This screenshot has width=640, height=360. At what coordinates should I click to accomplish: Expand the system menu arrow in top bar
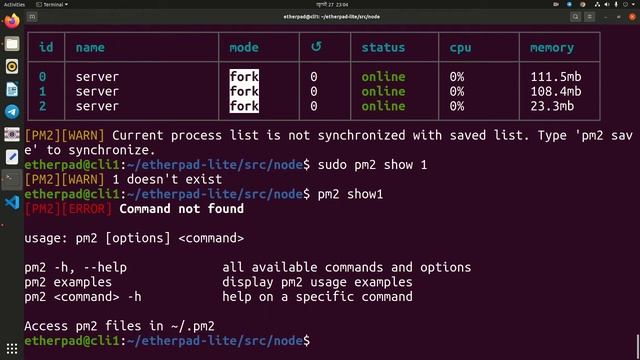coord(633,4)
